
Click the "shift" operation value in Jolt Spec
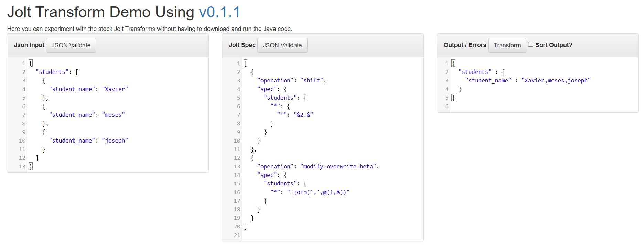click(x=312, y=80)
